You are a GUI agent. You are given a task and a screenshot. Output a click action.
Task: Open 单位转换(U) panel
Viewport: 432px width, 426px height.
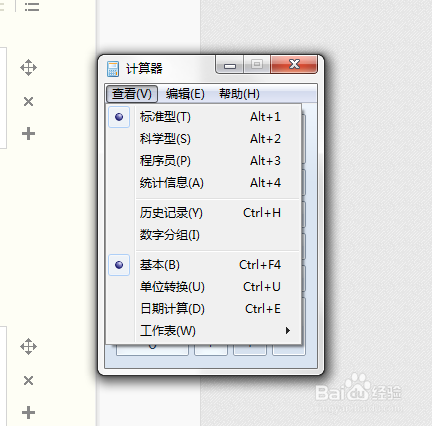pos(203,287)
